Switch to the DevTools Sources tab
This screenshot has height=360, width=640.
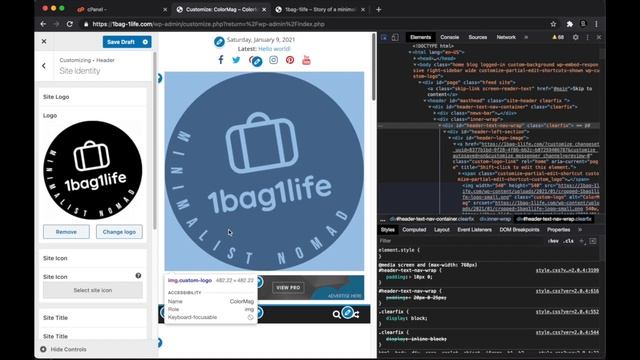click(478, 37)
